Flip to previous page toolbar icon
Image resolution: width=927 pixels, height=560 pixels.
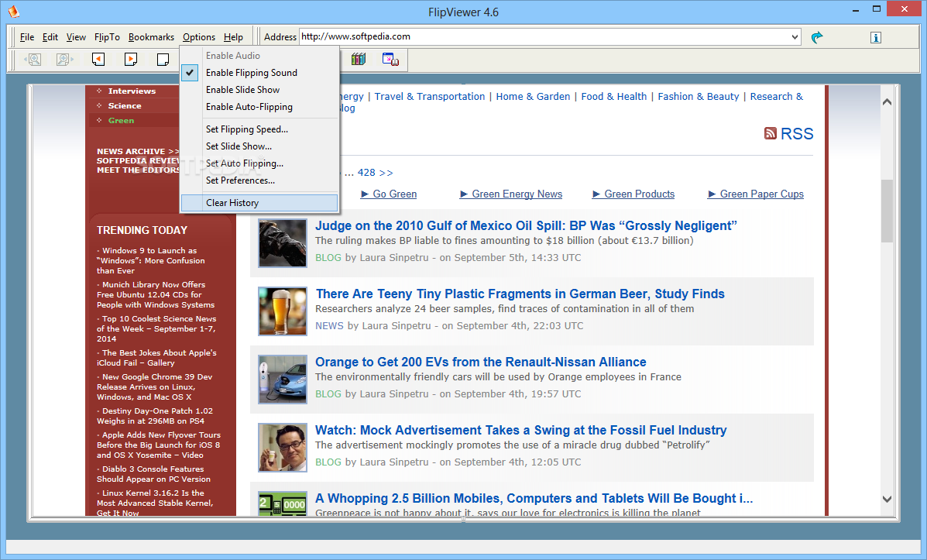[98, 59]
